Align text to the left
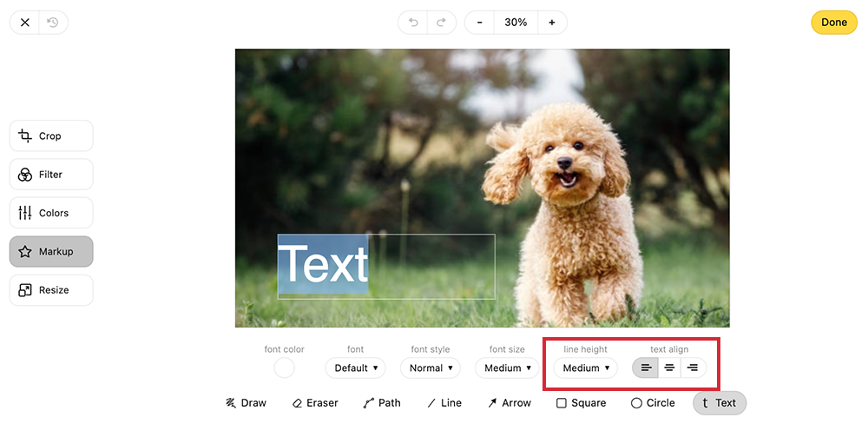The height and width of the screenshot is (424, 868). 646,368
